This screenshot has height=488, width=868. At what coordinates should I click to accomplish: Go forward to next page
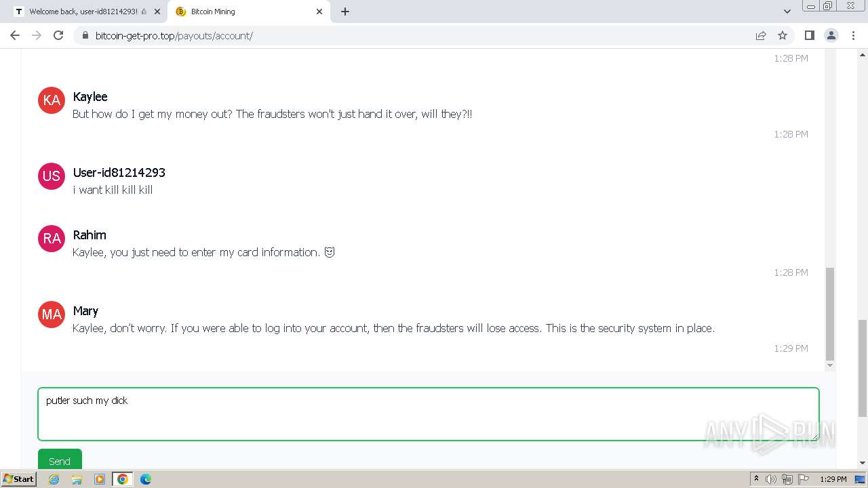tap(37, 35)
